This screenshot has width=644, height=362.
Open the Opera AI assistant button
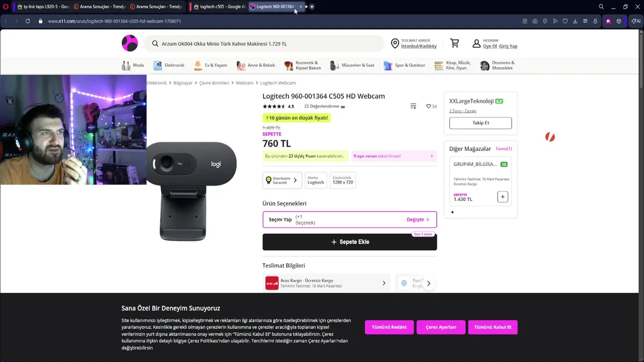pos(636,21)
